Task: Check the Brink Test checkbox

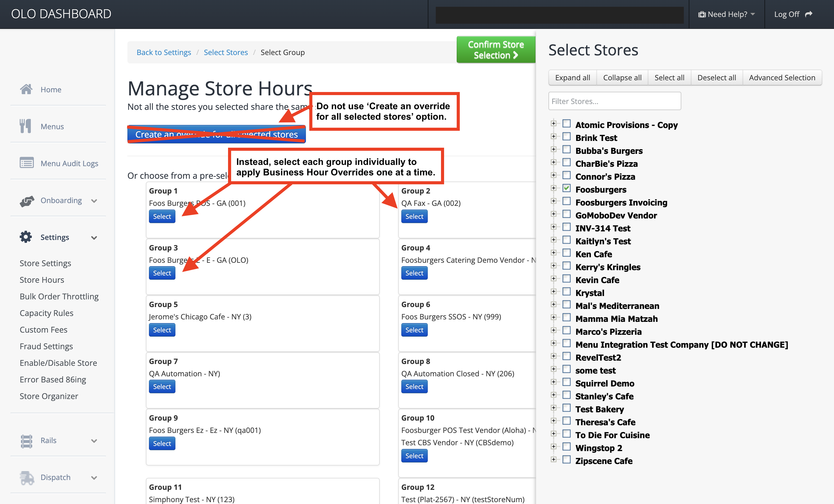Action: click(x=566, y=137)
